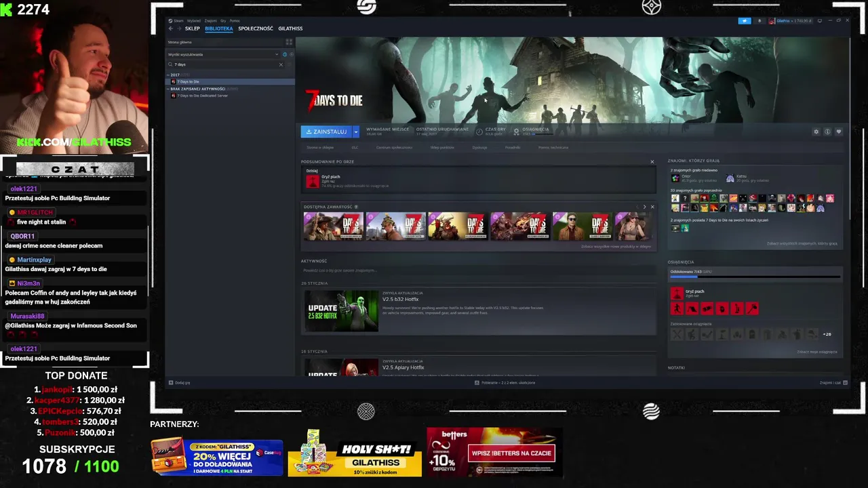Screen dimensions: 868x488
Task: Clear the '7 days' search text
Action: [x=281, y=64]
